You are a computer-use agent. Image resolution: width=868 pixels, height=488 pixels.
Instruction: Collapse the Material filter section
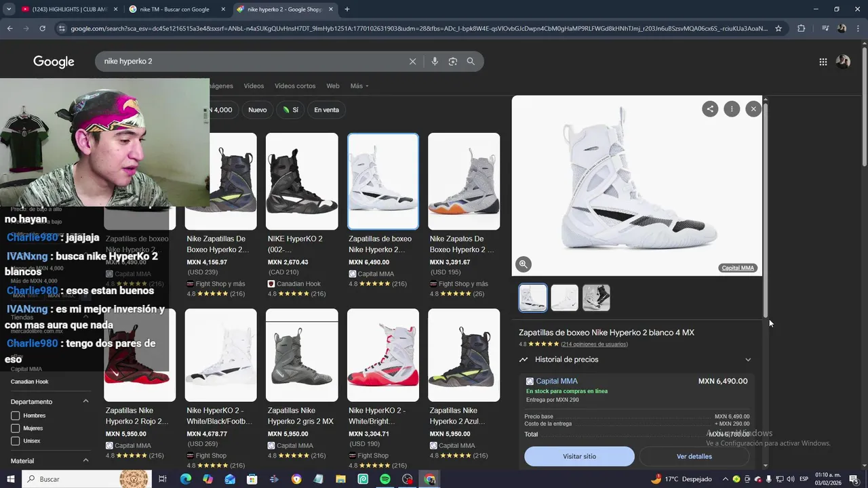tap(85, 460)
